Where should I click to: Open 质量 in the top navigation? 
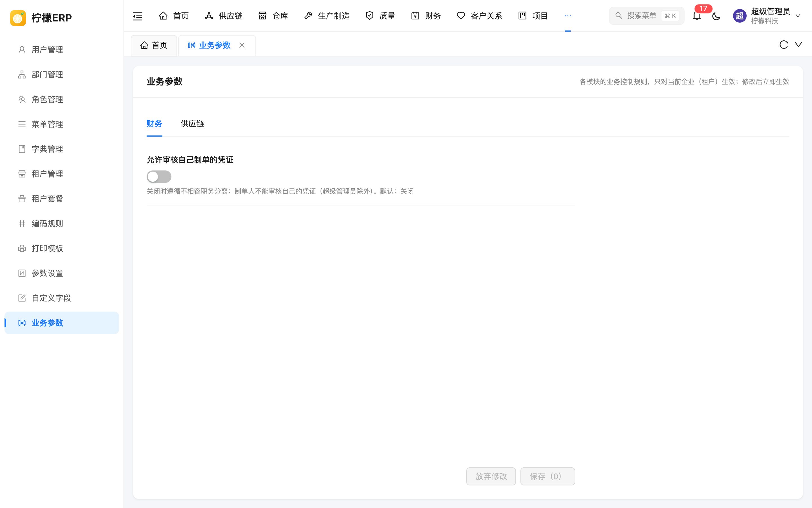(380, 16)
